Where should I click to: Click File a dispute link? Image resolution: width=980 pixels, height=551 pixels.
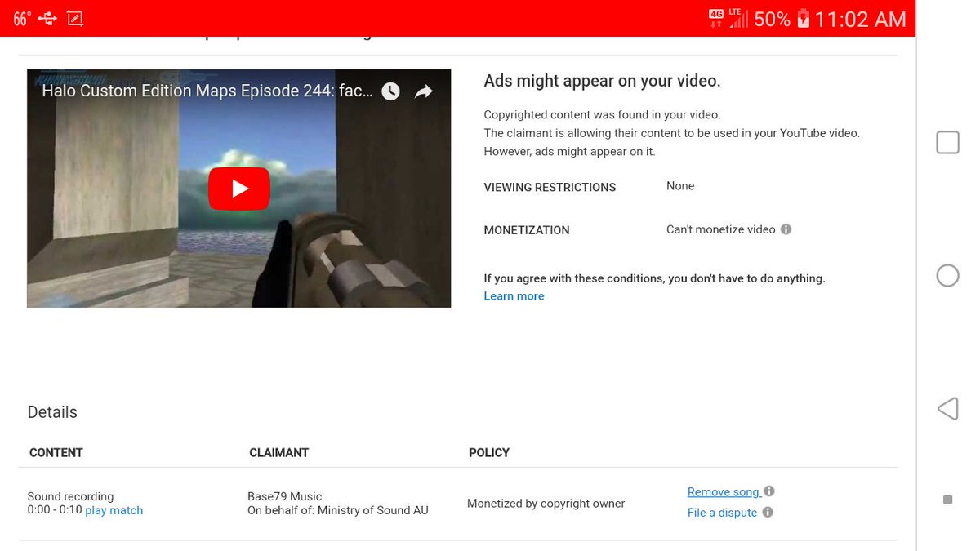[x=722, y=513]
